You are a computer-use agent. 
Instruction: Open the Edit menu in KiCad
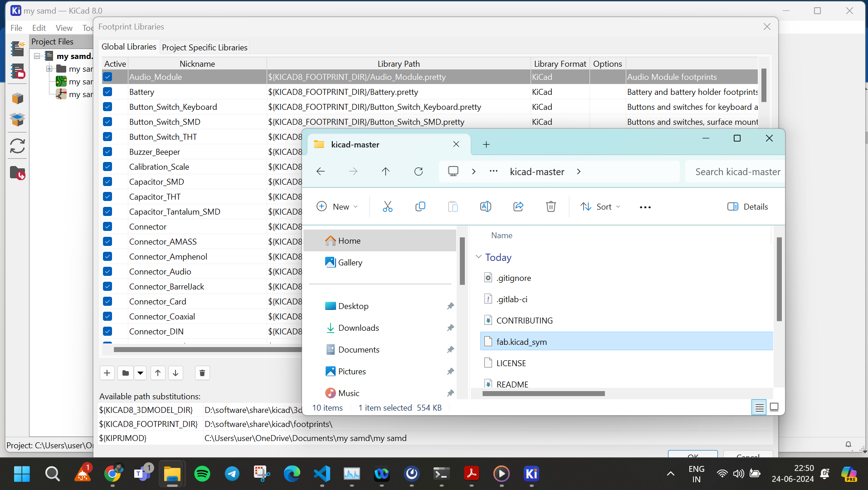(x=39, y=28)
